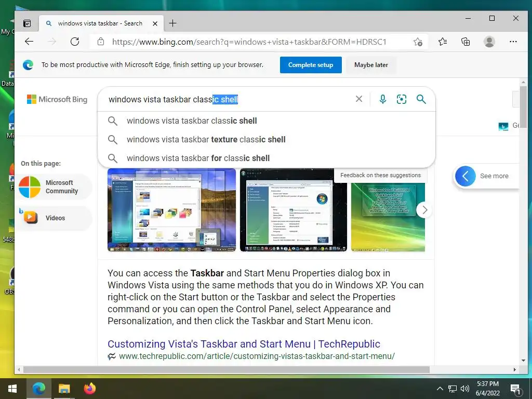
Task: Choose suggestion 'windows vista taskbar classic shell'
Action: (267, 121)
